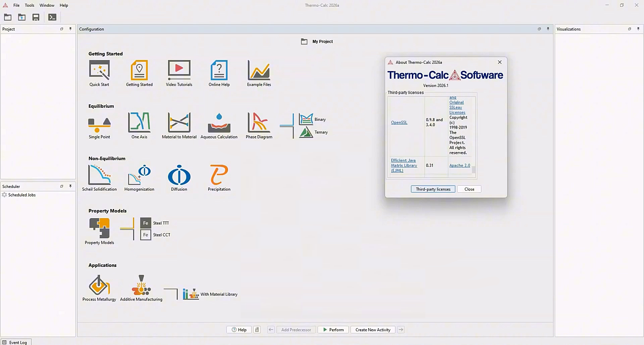
Task: Close the About Thermo-Calc dialog via Close button
Action: [469, 189]
